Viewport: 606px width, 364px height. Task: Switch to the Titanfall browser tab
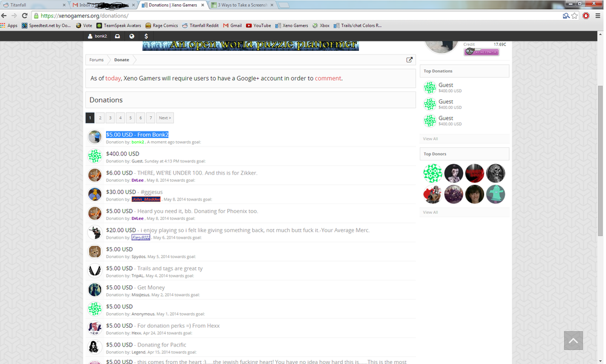pyautogui.click(x=34, y=5)
